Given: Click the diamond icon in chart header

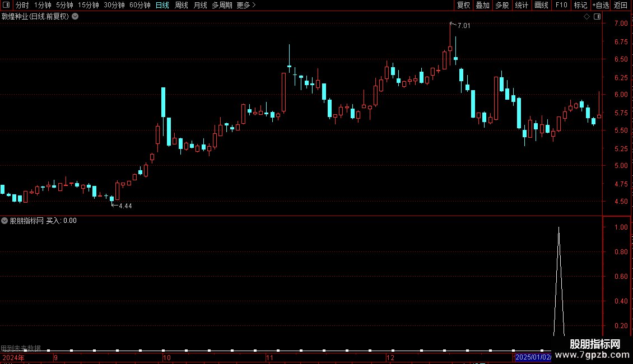Looking at the screenshot, I should pos(587,17).
